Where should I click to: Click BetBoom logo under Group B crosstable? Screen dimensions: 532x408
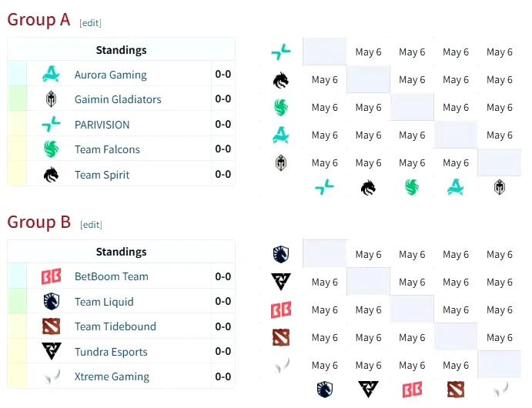coord(412,390)
